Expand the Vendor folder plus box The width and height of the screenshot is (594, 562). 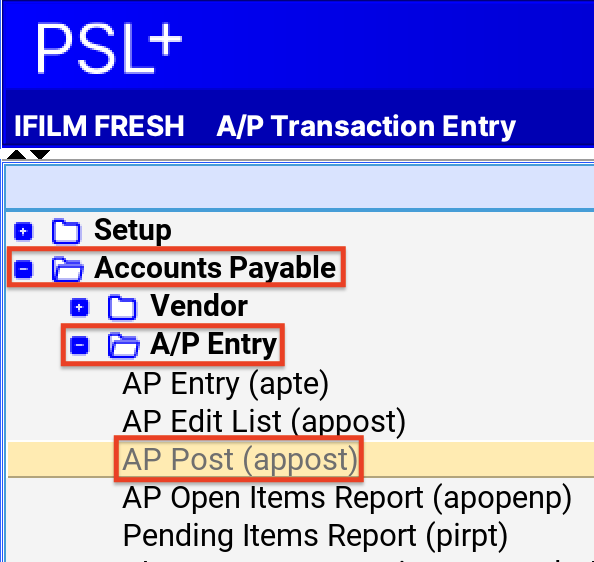tap(79, 307)
